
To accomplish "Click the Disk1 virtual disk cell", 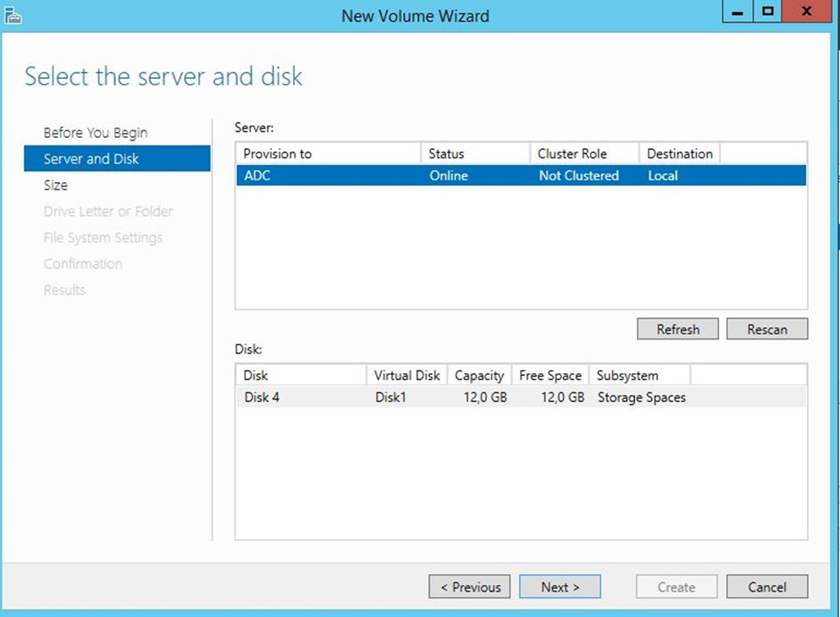I will pyautogui.click(x=390, y=398).
